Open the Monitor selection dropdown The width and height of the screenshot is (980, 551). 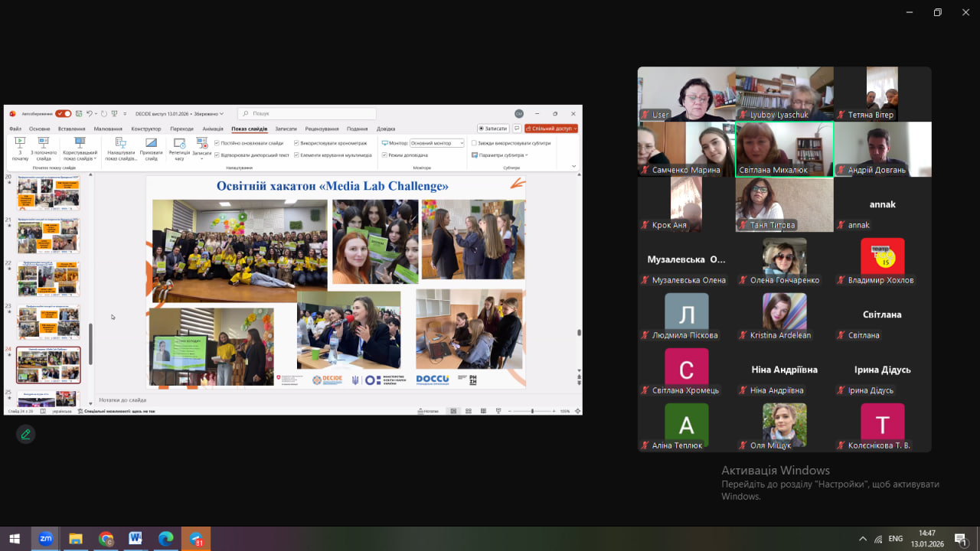pyautogui.click(x=437, y=143)
